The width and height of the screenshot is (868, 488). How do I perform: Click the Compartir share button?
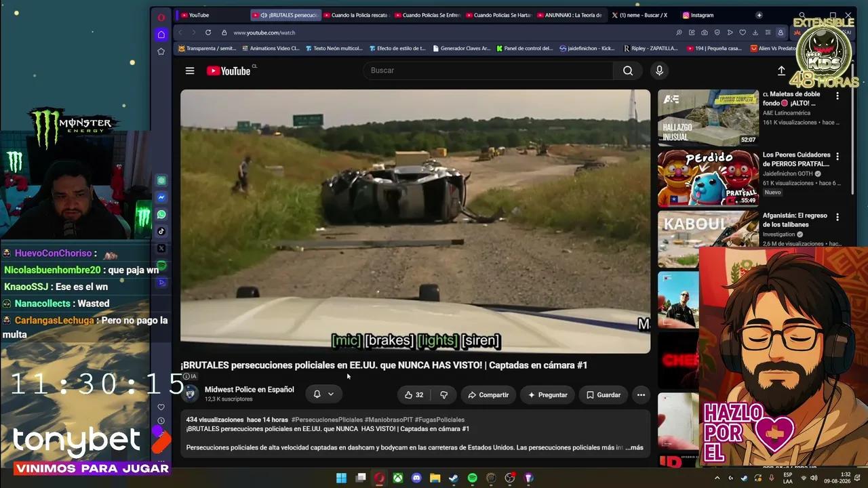pyautogui.click(x=488, y=394)
